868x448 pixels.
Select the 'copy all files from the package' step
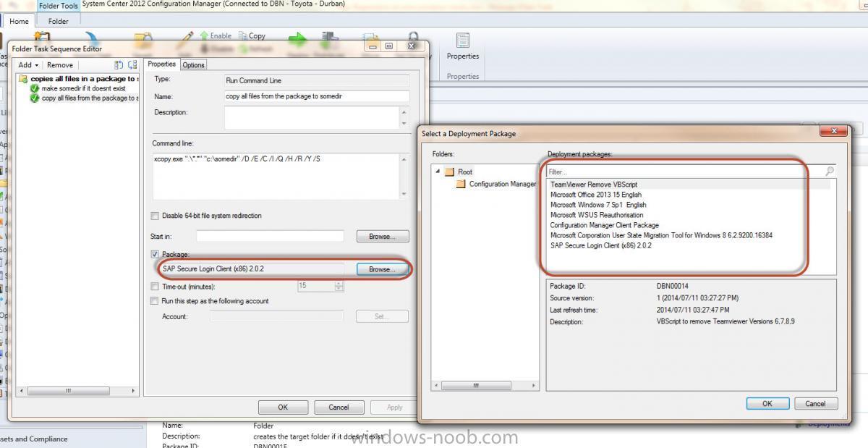click(x=89, y=98)
